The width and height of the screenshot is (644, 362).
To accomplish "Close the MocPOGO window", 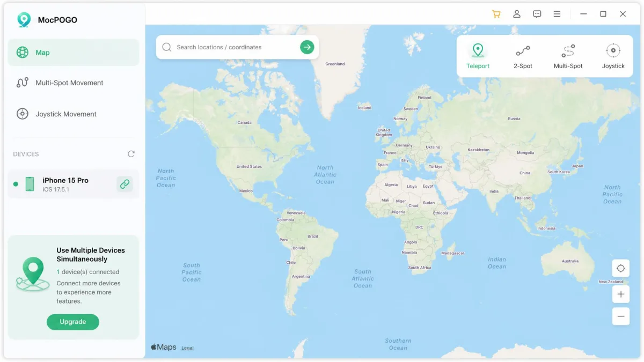I will coord(623,14).
